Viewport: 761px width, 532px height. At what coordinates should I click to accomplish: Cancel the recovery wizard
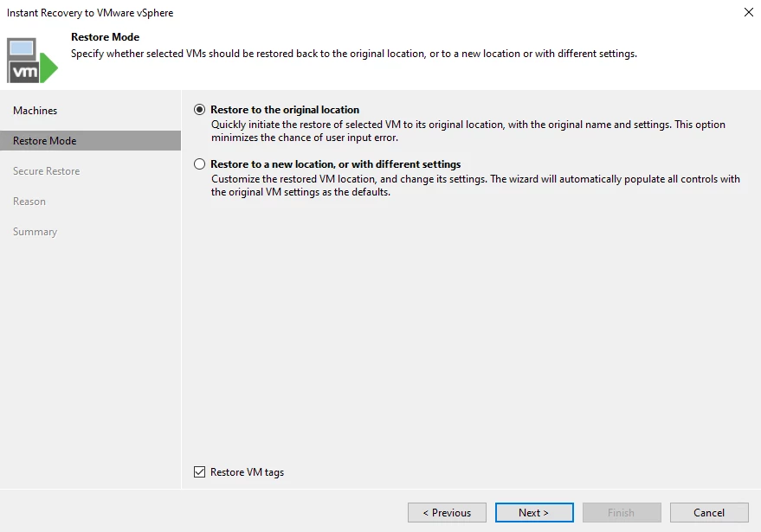coord(709,513)
